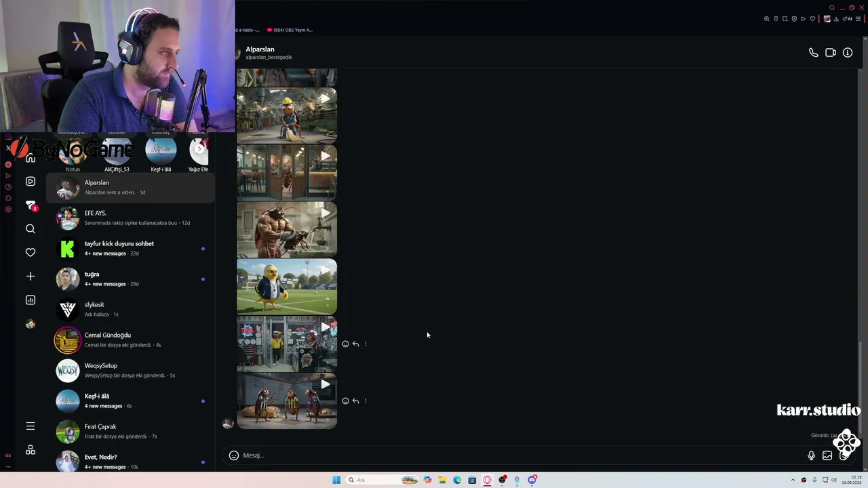Open the Fırat Çaprak conversation
The width and height of the screenshot is (868, 488).
click(131, 431)
